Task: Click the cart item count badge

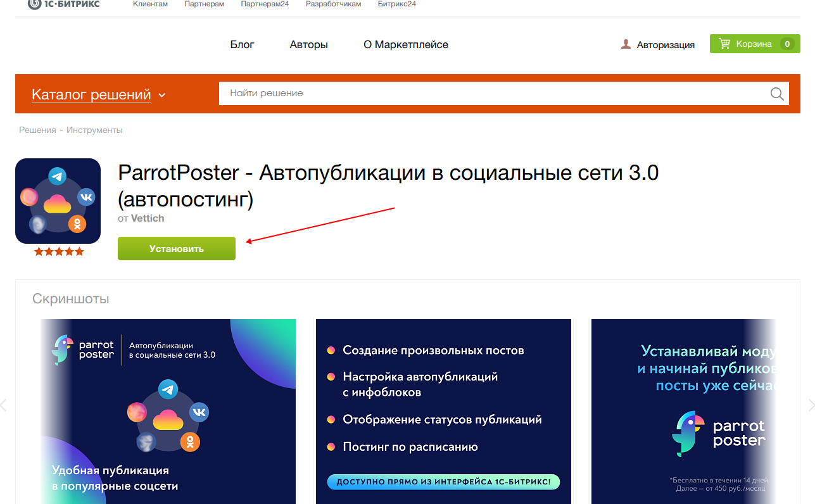Action: coord(787,44)
